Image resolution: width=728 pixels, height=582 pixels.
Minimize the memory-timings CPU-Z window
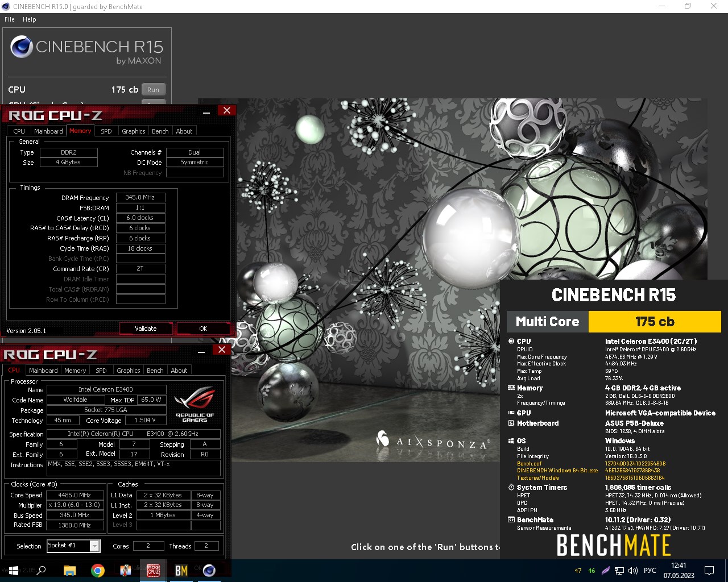206,112
